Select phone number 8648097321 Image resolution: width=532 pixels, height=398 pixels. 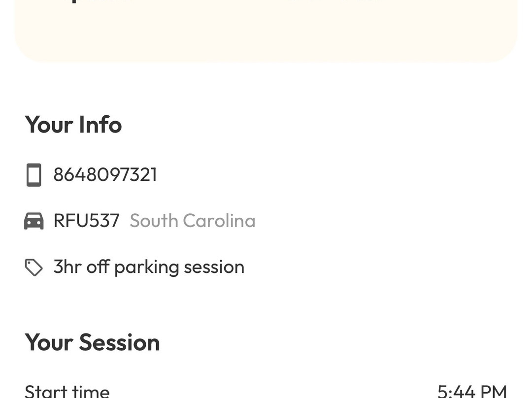click(105, 175)
